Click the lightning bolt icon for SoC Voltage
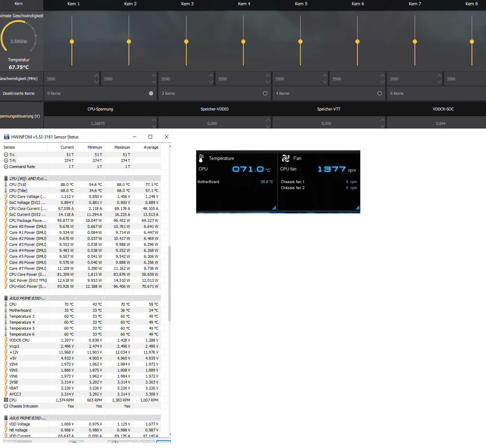The height and width of the screenshot is (448, 486). [x=6, y=203]
